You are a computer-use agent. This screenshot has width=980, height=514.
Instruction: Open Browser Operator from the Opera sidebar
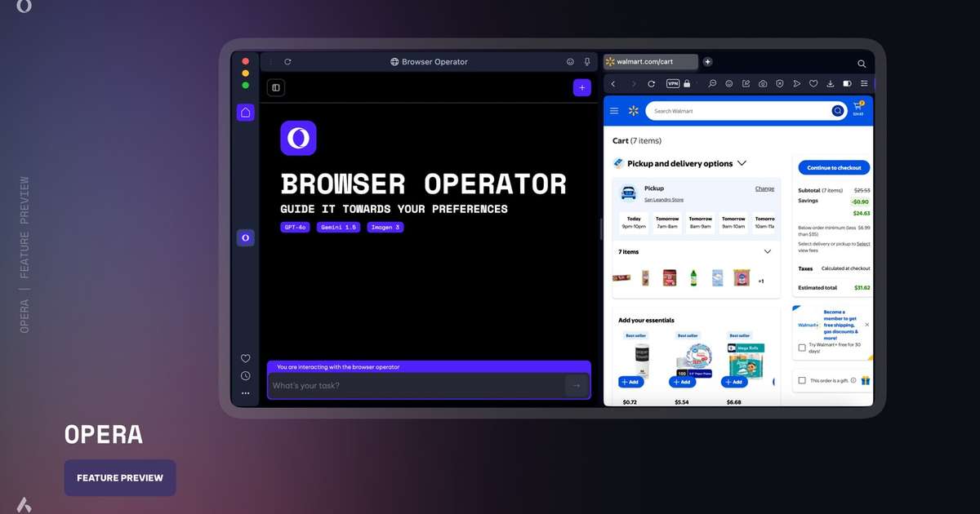[245, 237]
